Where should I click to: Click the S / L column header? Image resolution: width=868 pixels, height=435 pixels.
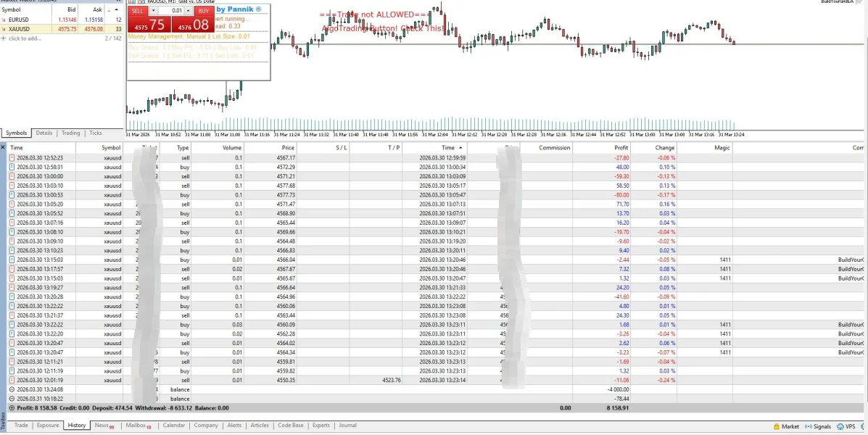tap(323, 148)
